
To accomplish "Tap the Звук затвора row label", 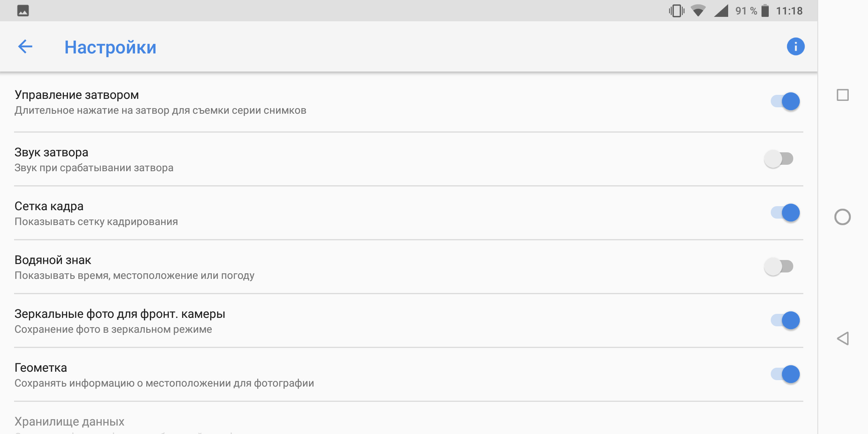I will click(51, 152).
